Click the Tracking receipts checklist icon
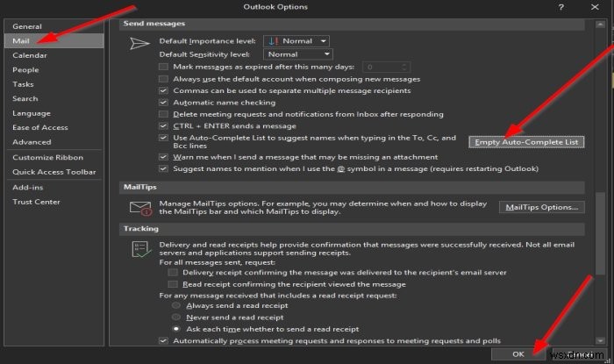 click(137, 249)
